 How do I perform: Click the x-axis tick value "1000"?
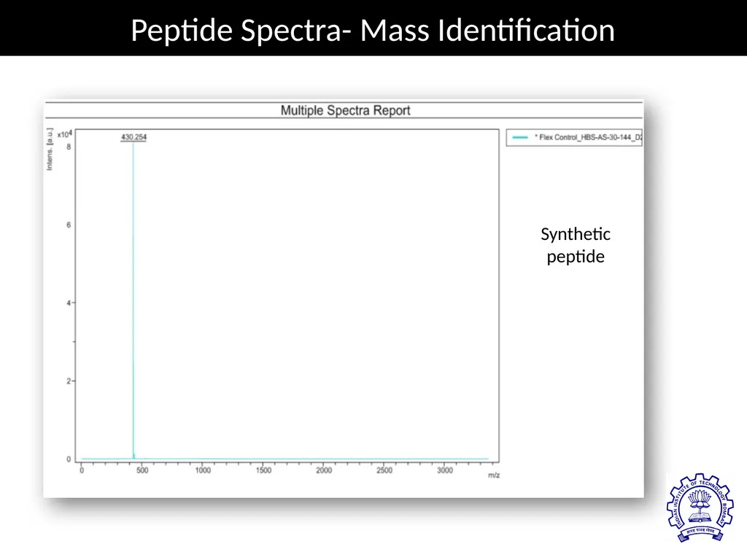(203, 470)
